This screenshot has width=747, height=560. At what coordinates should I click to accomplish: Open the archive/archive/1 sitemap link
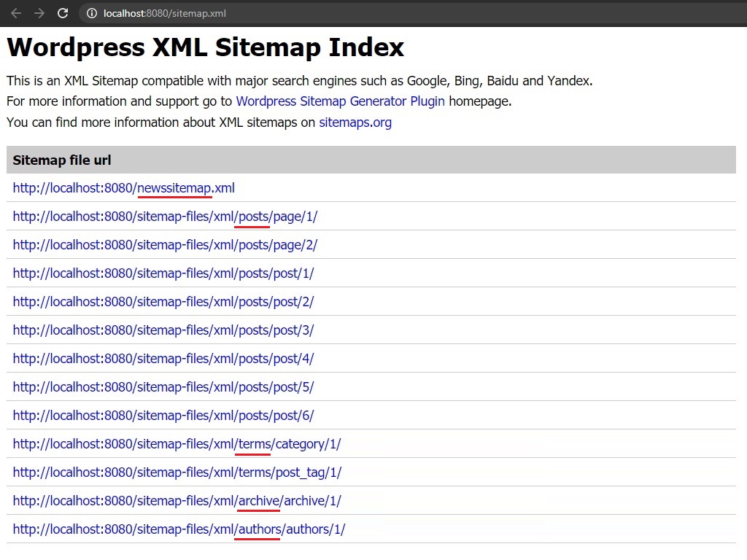coord(175,500)
